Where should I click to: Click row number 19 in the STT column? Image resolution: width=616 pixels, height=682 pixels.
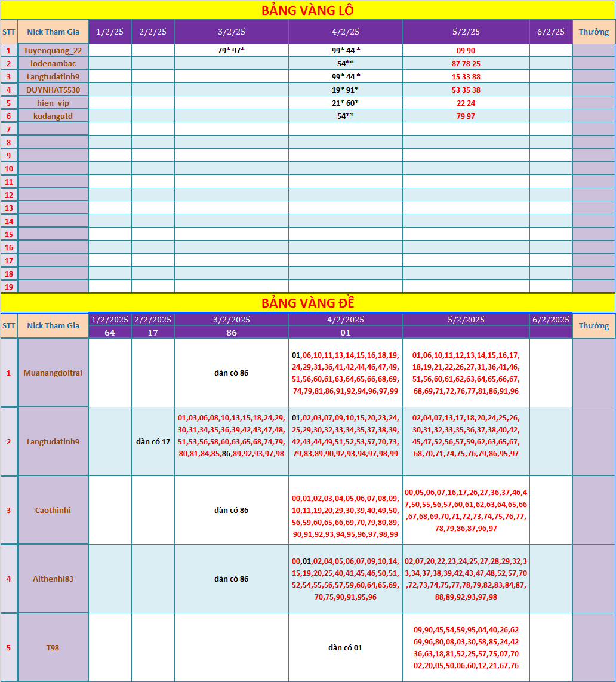(x=9, y=287)
